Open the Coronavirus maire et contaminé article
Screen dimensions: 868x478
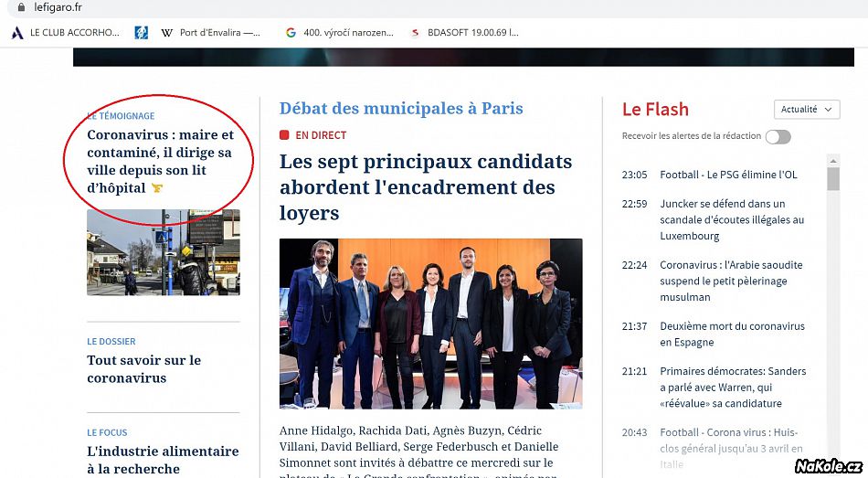[161, 161]
